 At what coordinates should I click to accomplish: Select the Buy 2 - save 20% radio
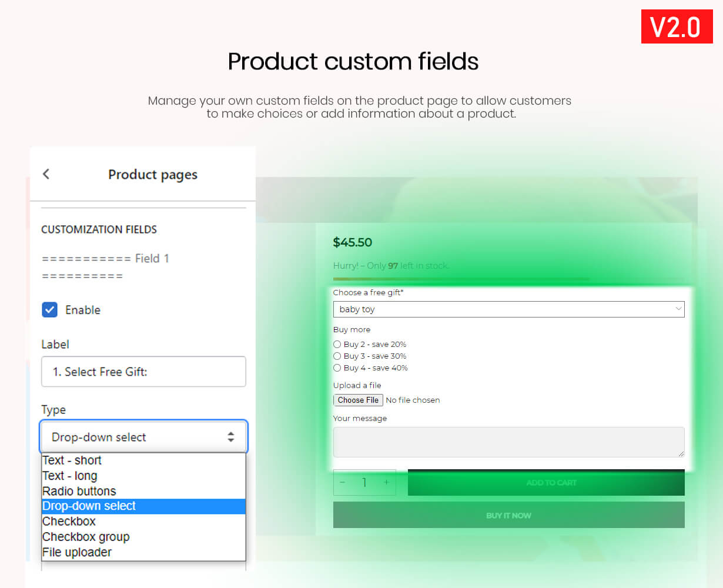(x=337, y=344)
